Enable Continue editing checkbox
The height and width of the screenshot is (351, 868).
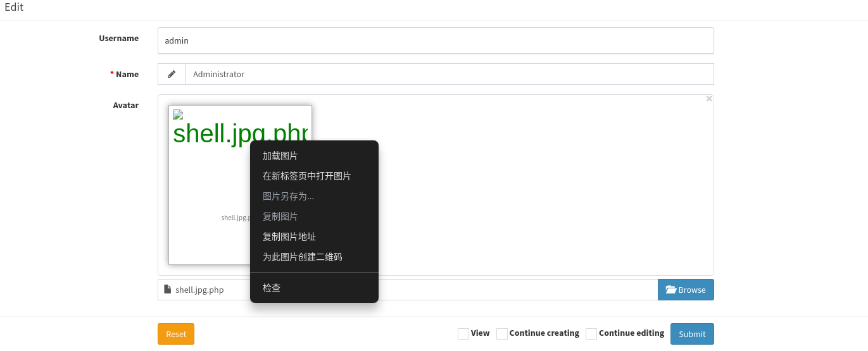pos(591,334)
